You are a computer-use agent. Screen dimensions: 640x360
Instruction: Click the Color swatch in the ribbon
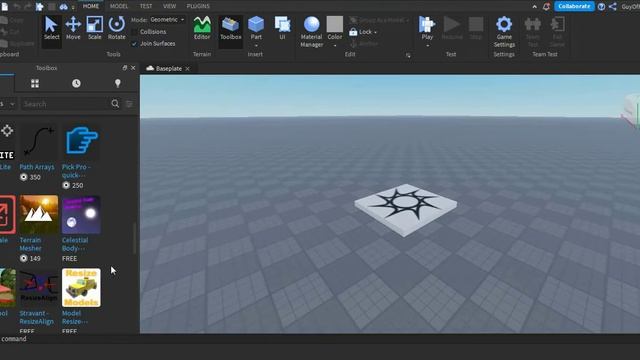(335, 24)
